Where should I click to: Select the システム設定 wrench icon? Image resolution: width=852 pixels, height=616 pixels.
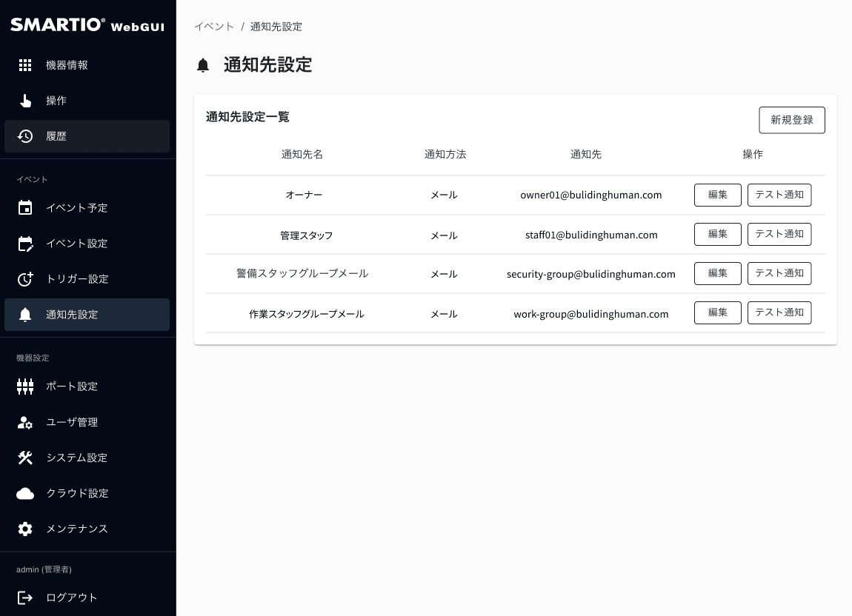pos(25,458)
